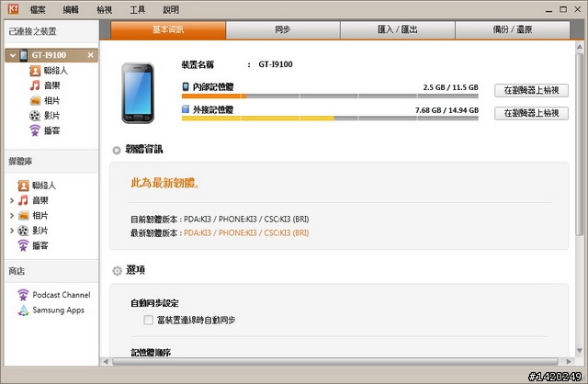Viewport: 588px width, 384px height.
Task: Click horizontal scrollbar left arrow
Action: point(106,362)
